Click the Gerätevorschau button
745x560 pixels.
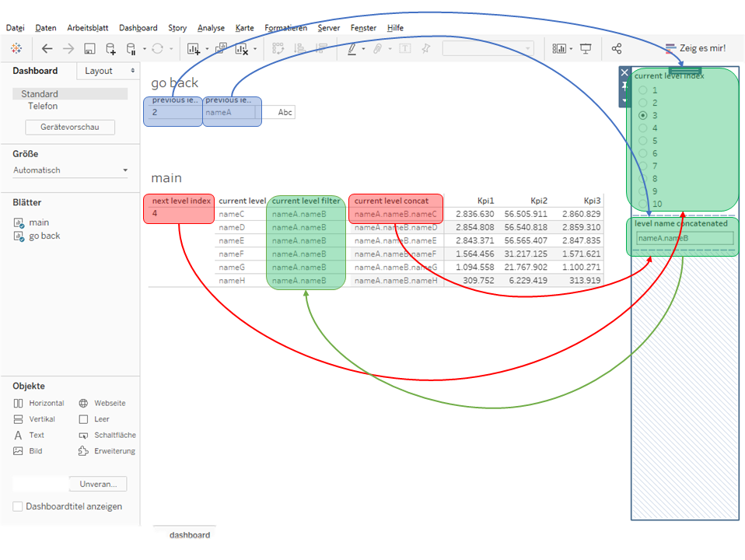69,127
